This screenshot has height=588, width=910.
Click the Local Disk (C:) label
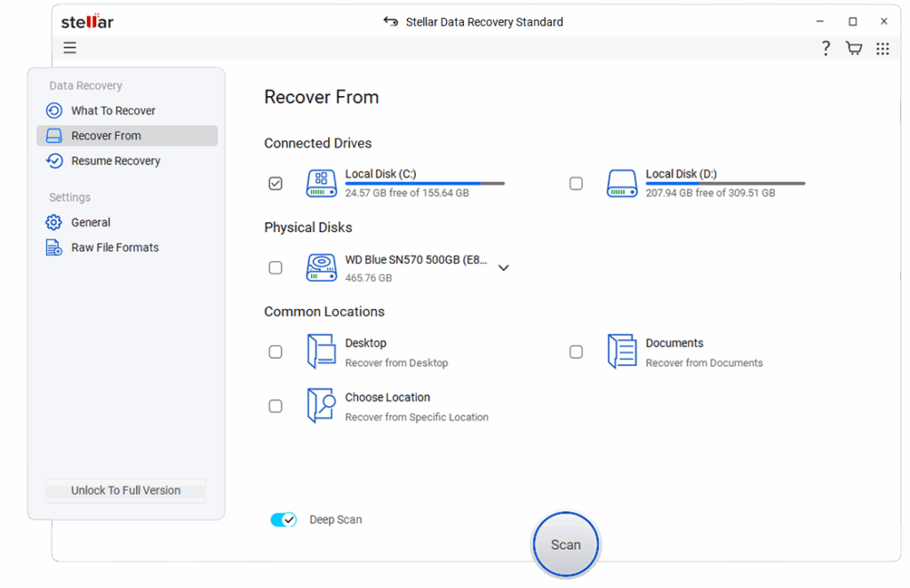point(380,174)
